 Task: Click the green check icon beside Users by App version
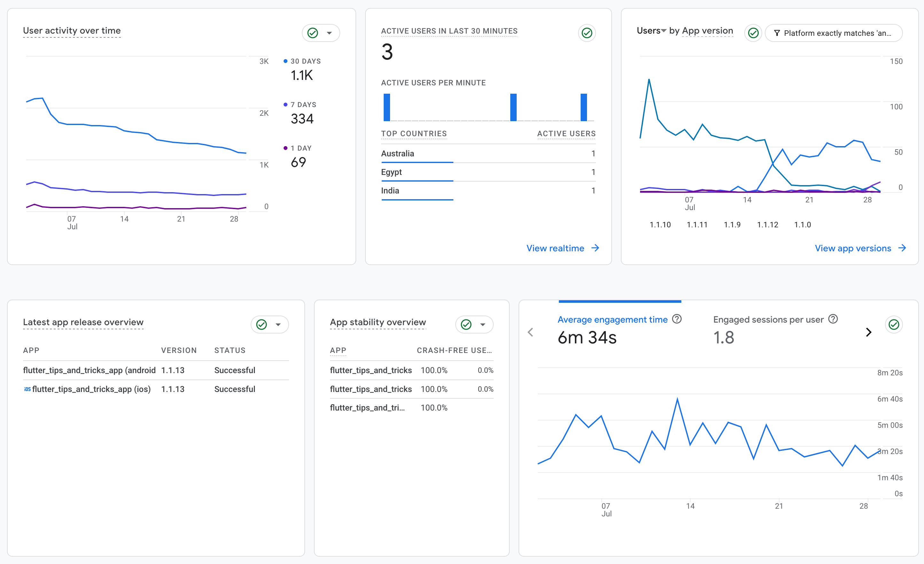click(753, 33)
